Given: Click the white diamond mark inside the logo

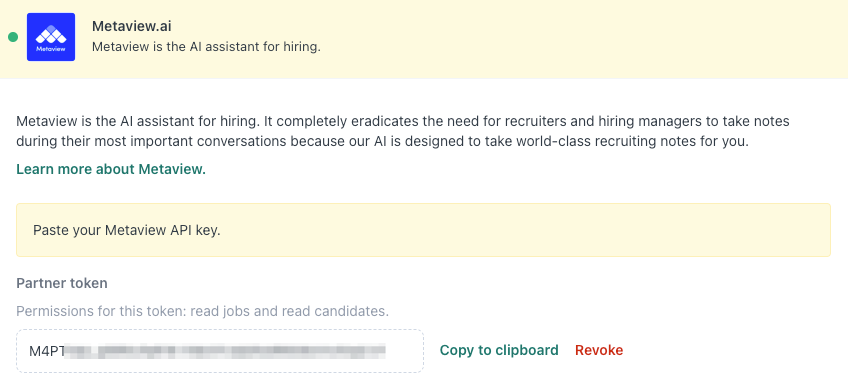Looking at the screenshot, I should (51, 34).
